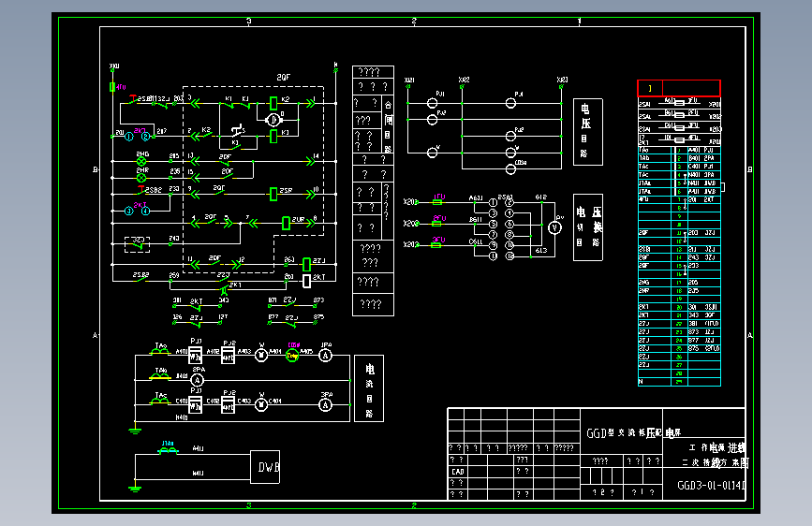Image resolution: width=812 pixels, height=526 pixels.
Task: Click the 612 wire label
Action: [x=540, y=197]
